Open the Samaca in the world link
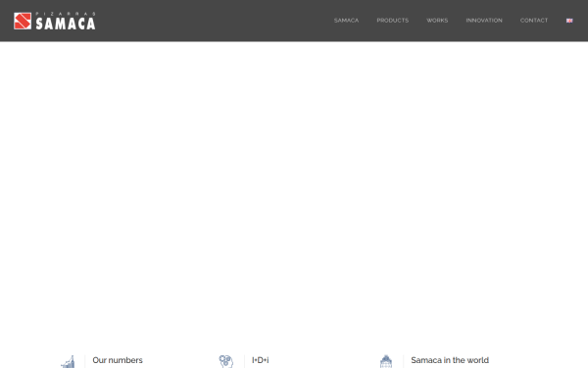 [450, 360]
